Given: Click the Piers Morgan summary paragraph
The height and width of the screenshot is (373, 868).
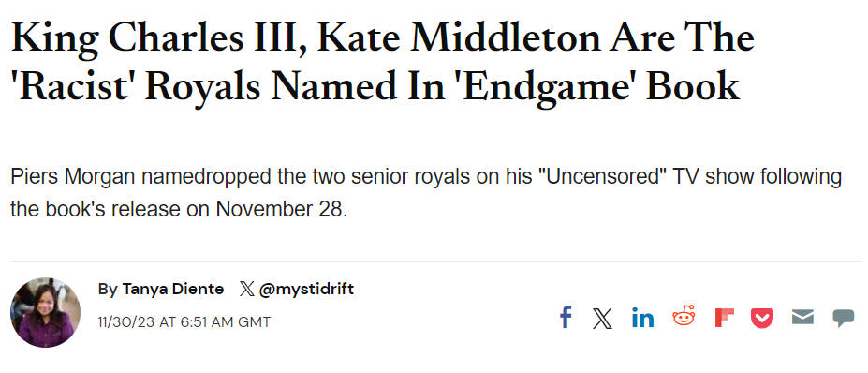Looking at the screenshot, I should pyautogui.click(x=426, y=193).
